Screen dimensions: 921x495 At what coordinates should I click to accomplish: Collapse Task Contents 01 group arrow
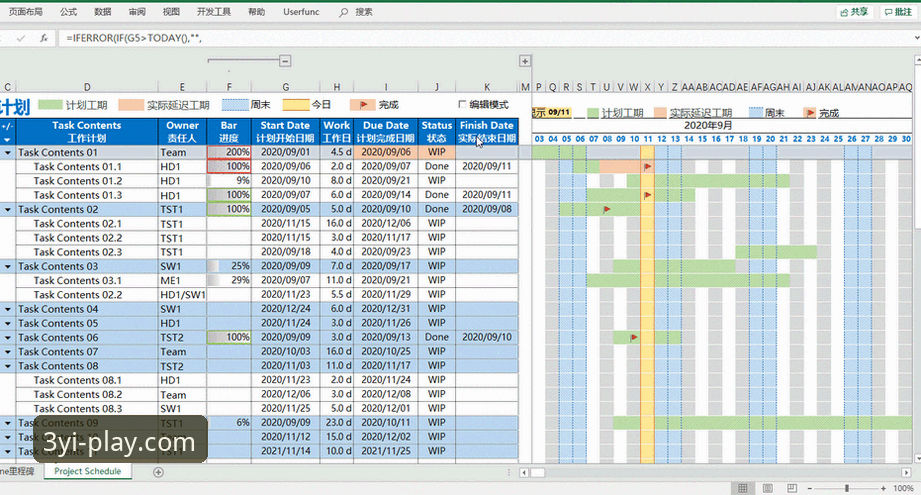tap(8, 153)
